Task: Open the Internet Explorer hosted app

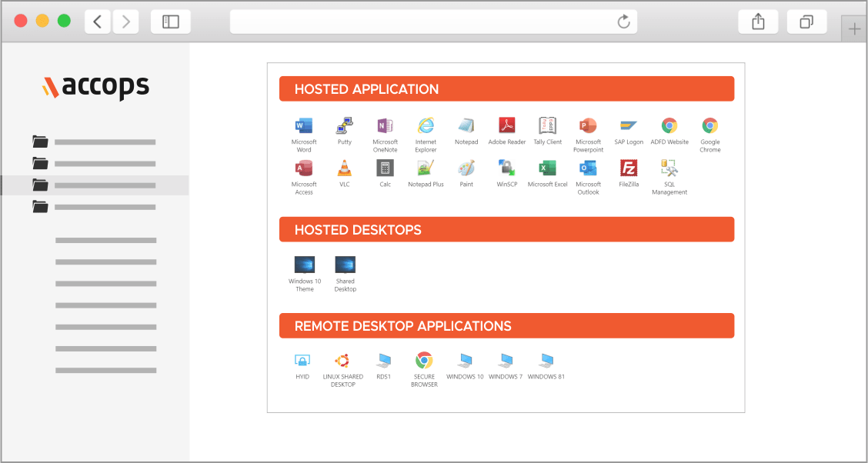Action: pos(426,126)
